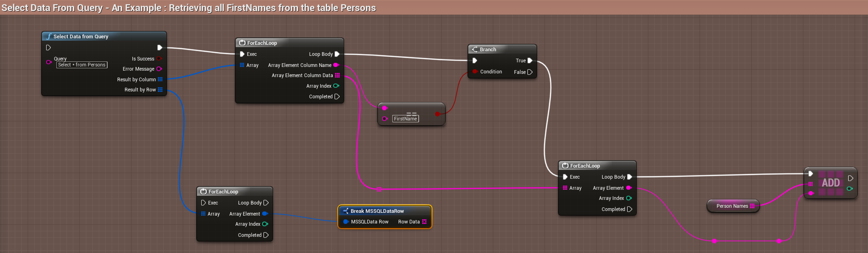Click the Condition input pin on Branch
The image size is (868, 253).
[475, 72]
